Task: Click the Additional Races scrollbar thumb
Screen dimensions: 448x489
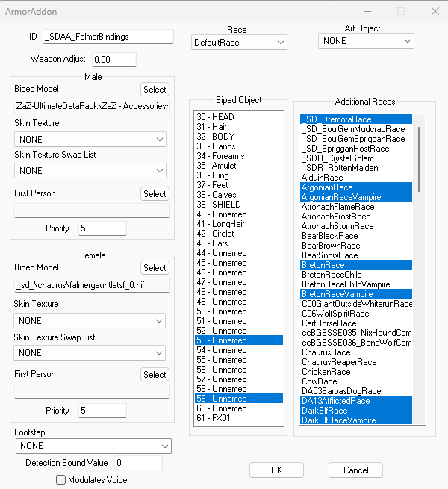Action: (419, 159)
